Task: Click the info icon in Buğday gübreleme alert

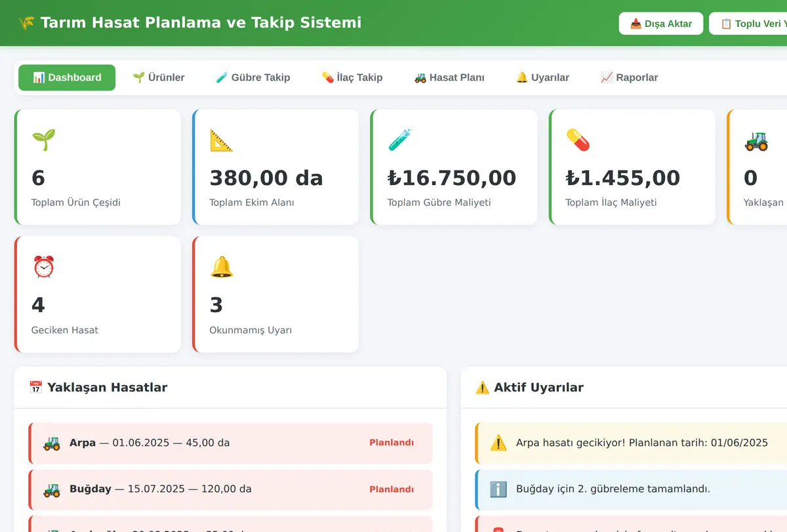Action: [498, 489]
